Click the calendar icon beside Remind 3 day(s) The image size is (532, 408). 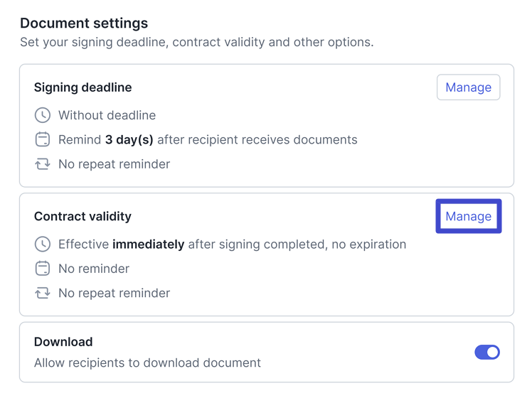tap(43, 139)
